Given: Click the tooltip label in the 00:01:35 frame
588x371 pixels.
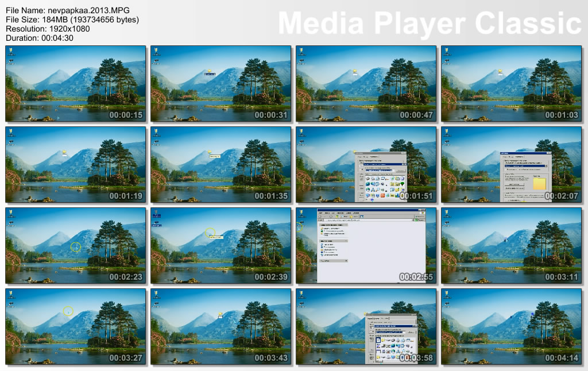Looking at the screenshot, I should click(x=215, y=157).
